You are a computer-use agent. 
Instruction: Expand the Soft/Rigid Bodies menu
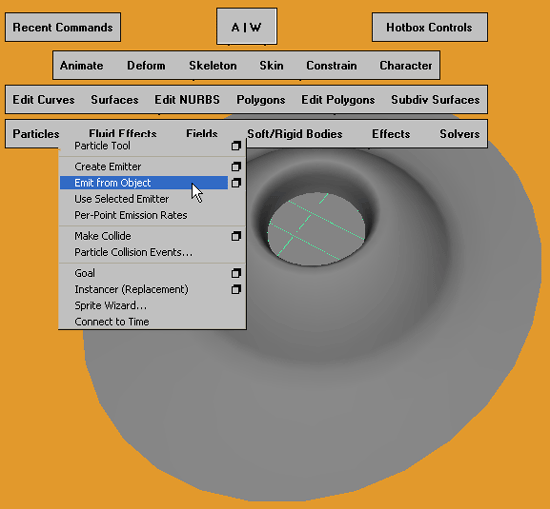295,134
